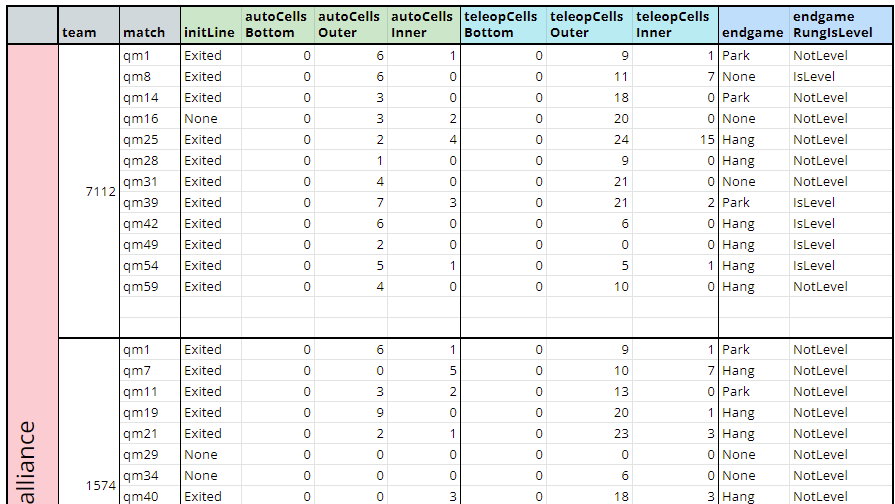Select the qm59 match cell
The image size is (895, 504).
point(150,287)
